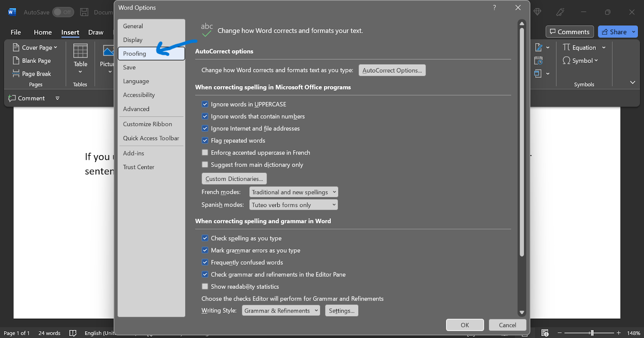
Task: Open Custom Dictionaries button
Action: 234,178
